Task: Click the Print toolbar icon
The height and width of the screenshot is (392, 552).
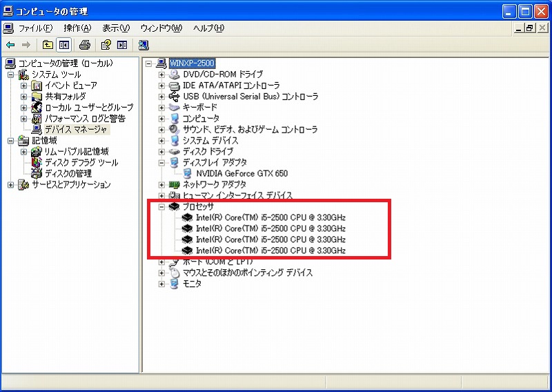Action: coord(84,45)
